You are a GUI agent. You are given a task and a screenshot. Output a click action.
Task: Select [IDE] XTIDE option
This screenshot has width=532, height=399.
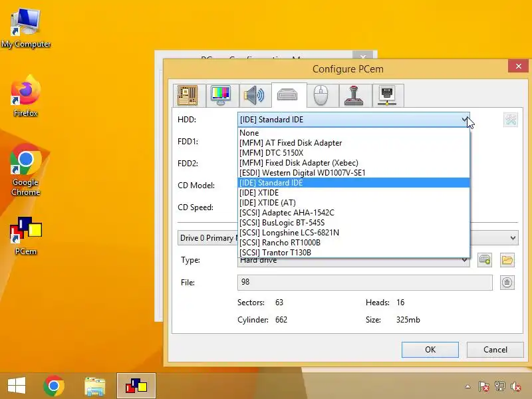(x=354, y=193)
